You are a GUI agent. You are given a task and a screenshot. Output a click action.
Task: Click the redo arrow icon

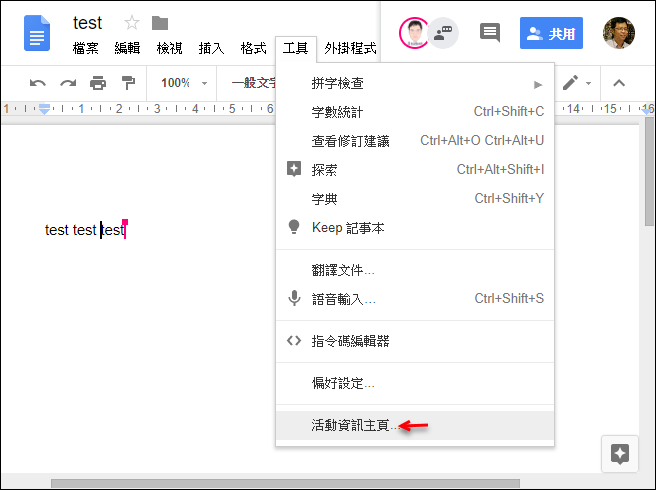click(x=68, y=83)
